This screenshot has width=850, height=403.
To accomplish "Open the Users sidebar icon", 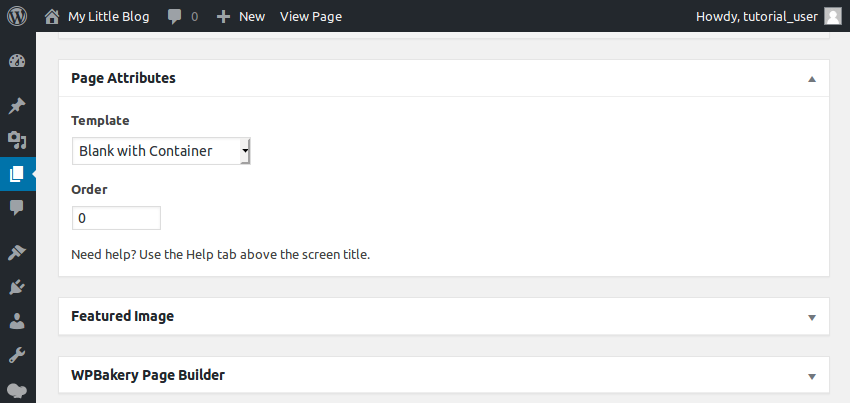I will (17, 321).
